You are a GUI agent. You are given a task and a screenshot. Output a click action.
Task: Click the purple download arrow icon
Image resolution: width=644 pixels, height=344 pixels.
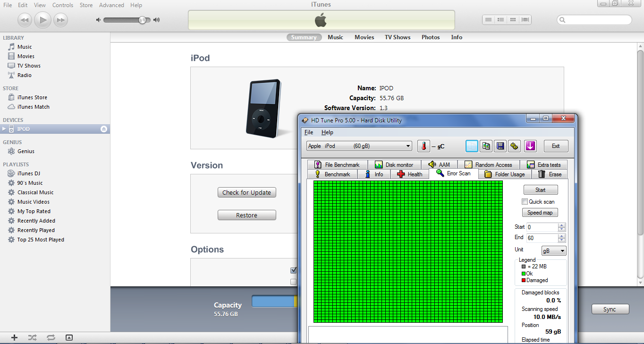point(530,146)
